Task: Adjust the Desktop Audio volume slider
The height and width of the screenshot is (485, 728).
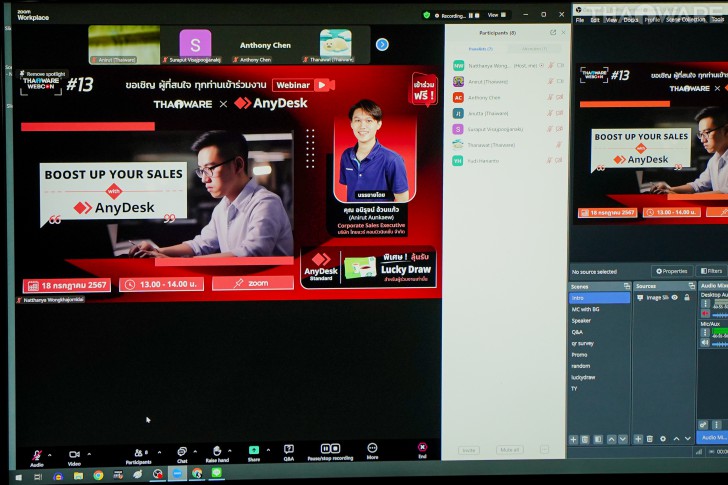Action: [720, 315]
